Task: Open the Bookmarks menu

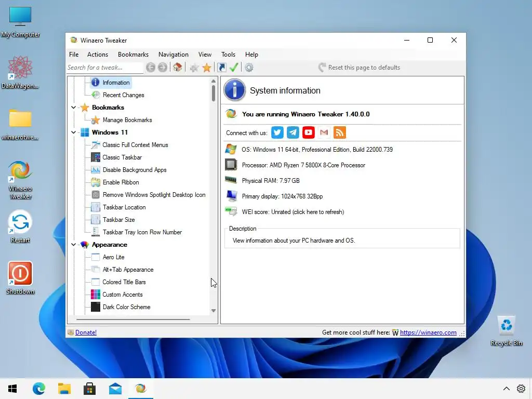Action: (133, 54)
